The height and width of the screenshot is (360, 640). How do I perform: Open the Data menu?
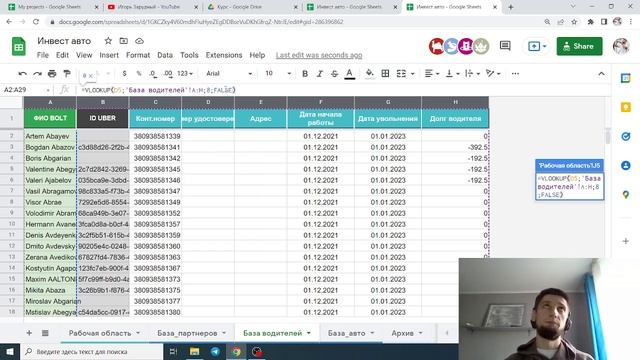165,55
